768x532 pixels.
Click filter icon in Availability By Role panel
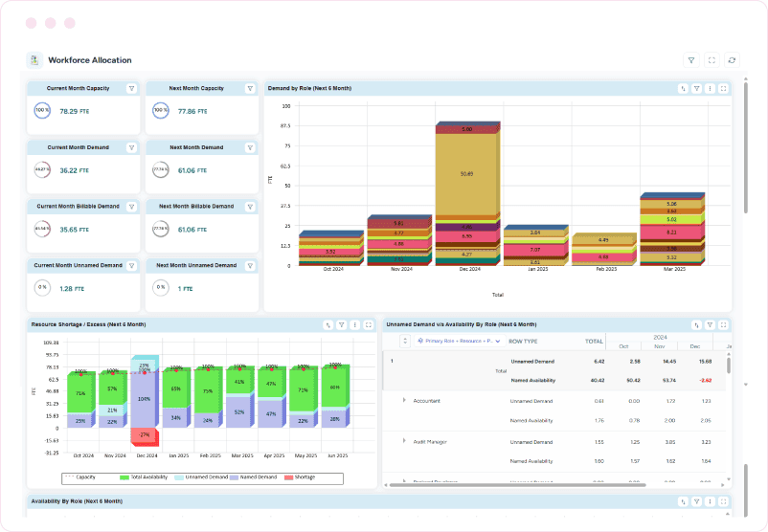[x=696, y=501]
